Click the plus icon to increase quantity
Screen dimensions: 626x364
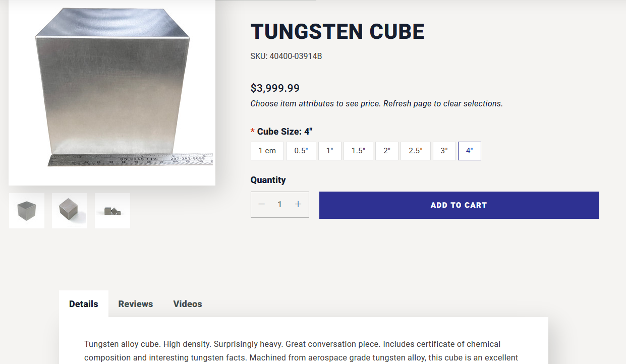pyautogui.click(x=298, y=204)
